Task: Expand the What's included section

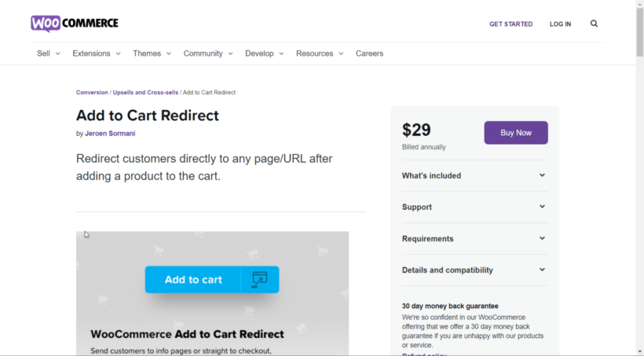Action: pyautogui.click(x=475, y=175)
